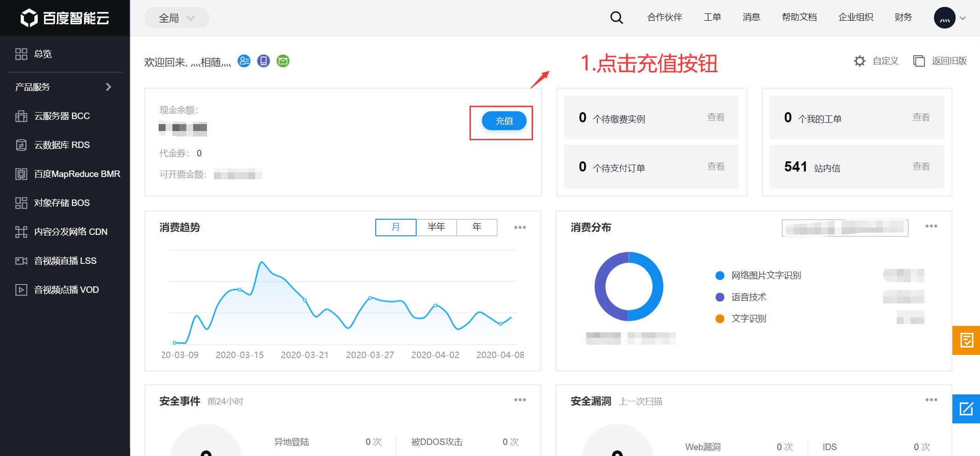Open 合作伙伴 in top navigation

665,17
